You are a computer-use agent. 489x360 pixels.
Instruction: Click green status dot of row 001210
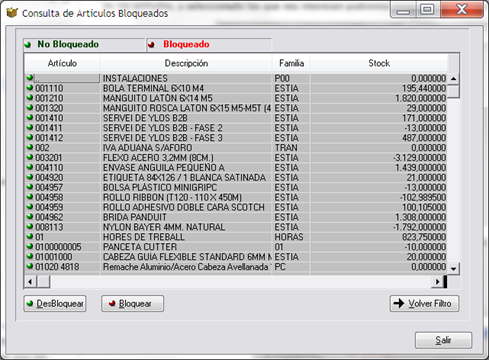[30, 98]
